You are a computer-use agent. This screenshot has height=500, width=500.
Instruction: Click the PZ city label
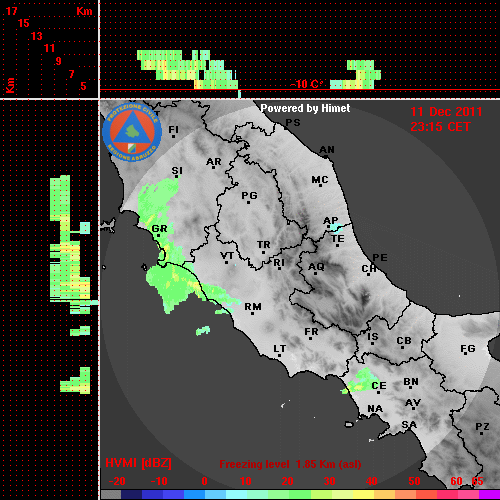[482, 426]
